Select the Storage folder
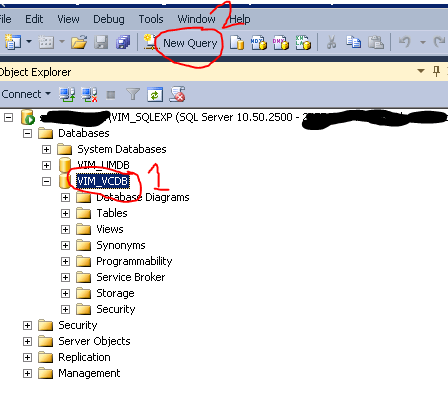 (115, 293)
